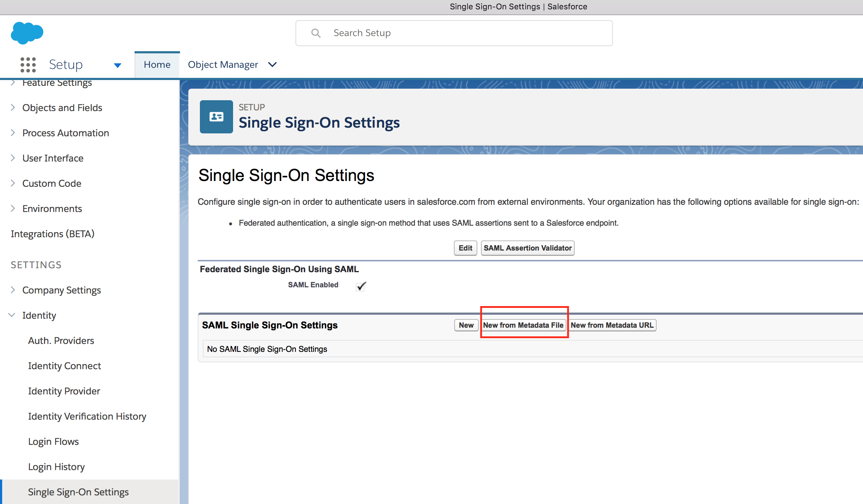Viewport: 863px width, 504px height.
Task: Expand the Environments node
Action: pyautogui.click(x=13, y=208)
